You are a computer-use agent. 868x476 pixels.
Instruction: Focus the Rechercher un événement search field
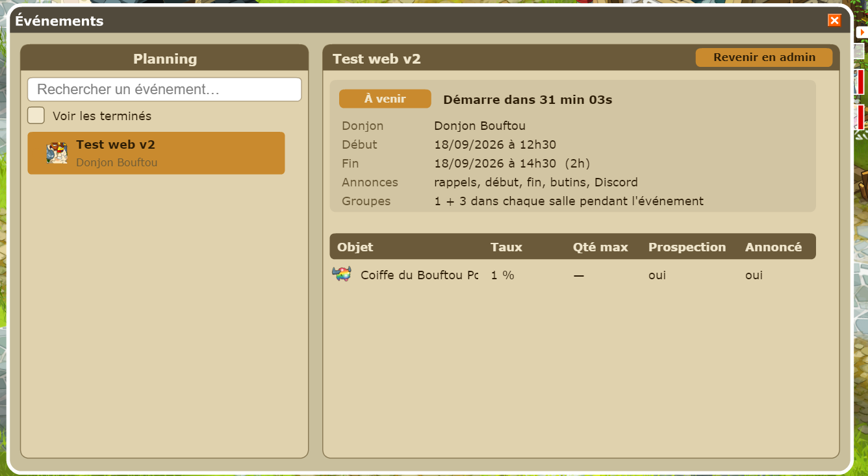pyautogui.click(x=164, y=90)
